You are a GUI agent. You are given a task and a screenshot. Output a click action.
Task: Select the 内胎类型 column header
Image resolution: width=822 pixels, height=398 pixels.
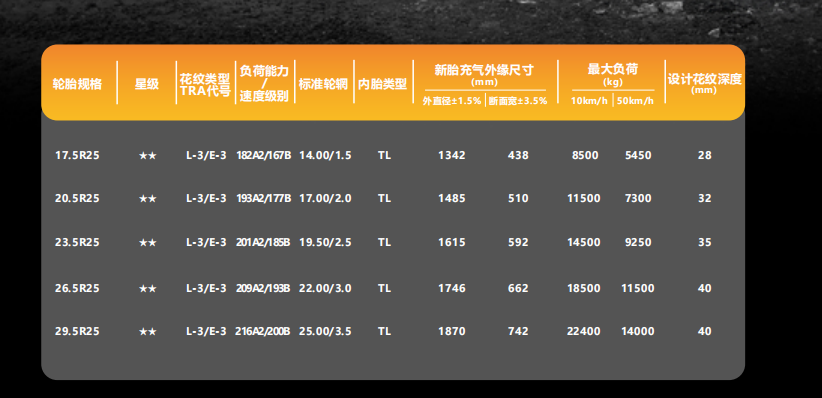point(383,84)
